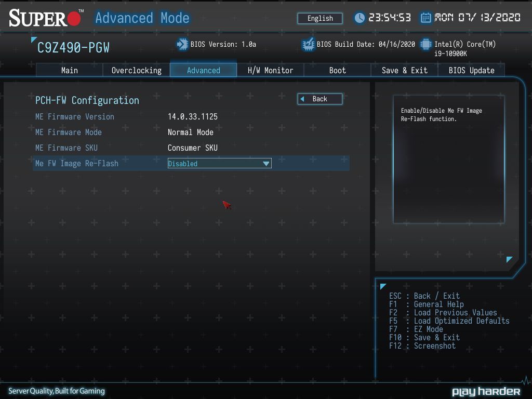Click the F7 EZ Mode hint

pyautogui.click(x=416, y=329)
